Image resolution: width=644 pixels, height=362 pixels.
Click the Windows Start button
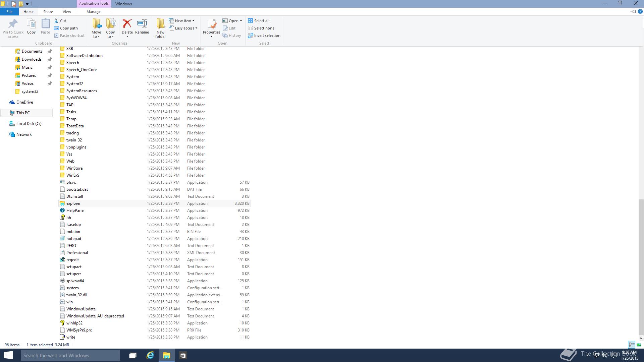point(8,355)
